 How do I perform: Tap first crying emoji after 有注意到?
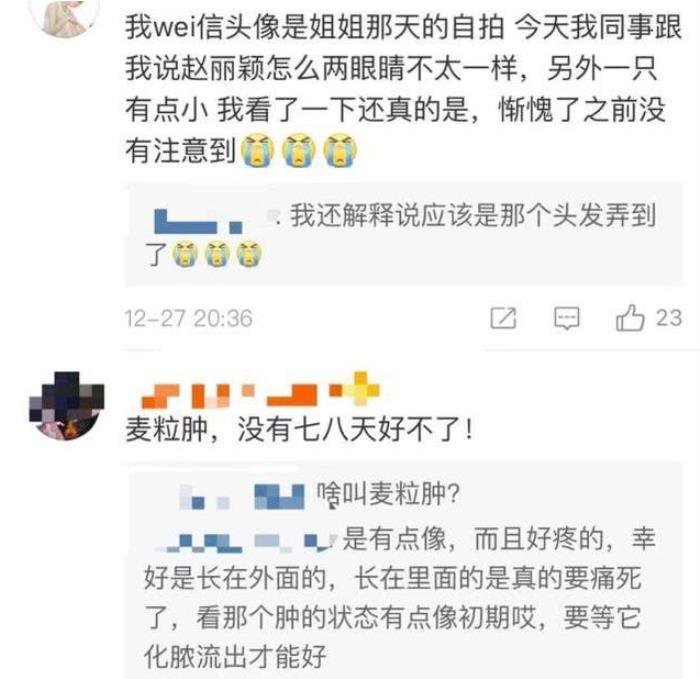tap(258, 150)
